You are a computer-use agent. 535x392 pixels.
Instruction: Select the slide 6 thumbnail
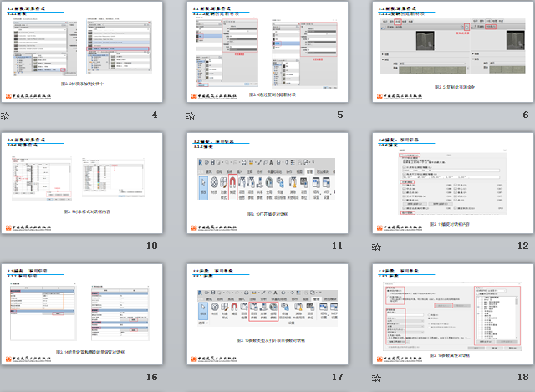coord(451,52)
